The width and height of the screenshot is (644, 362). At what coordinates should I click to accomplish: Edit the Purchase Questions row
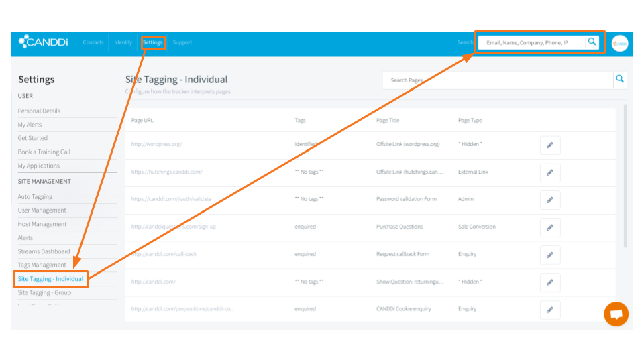click(x=550, y=227)
